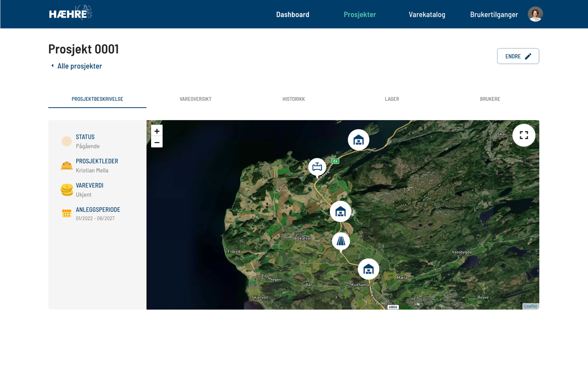Open the Leaflet attribution link

(531, 306)
